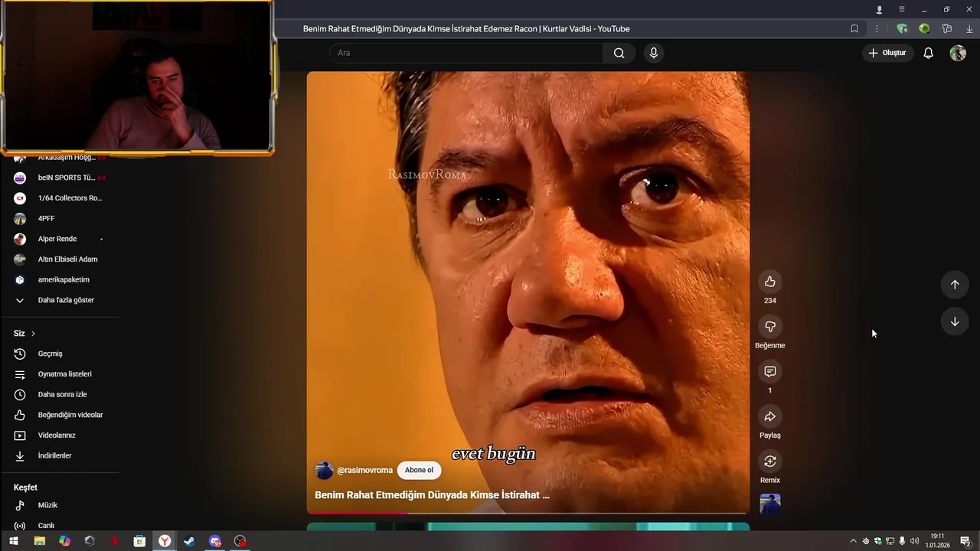Open browser hamburger menu in title bar
This screenshot has width=980, height=551.
[901, 9]
